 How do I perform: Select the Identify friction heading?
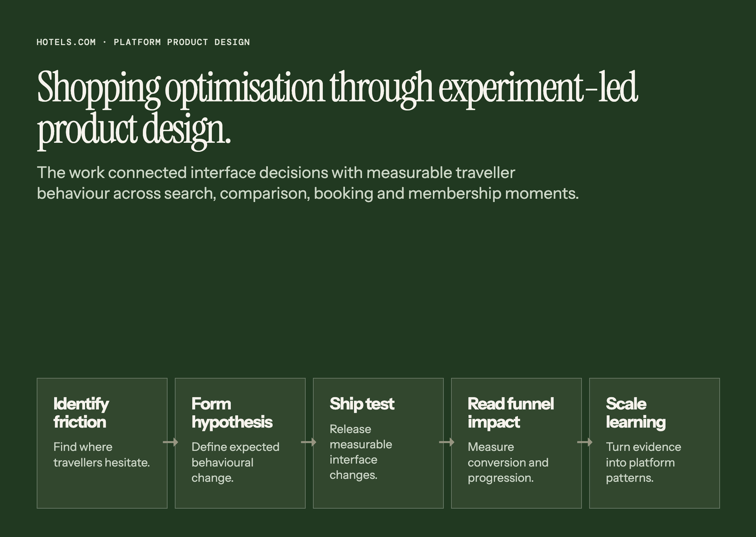[81, 413]
